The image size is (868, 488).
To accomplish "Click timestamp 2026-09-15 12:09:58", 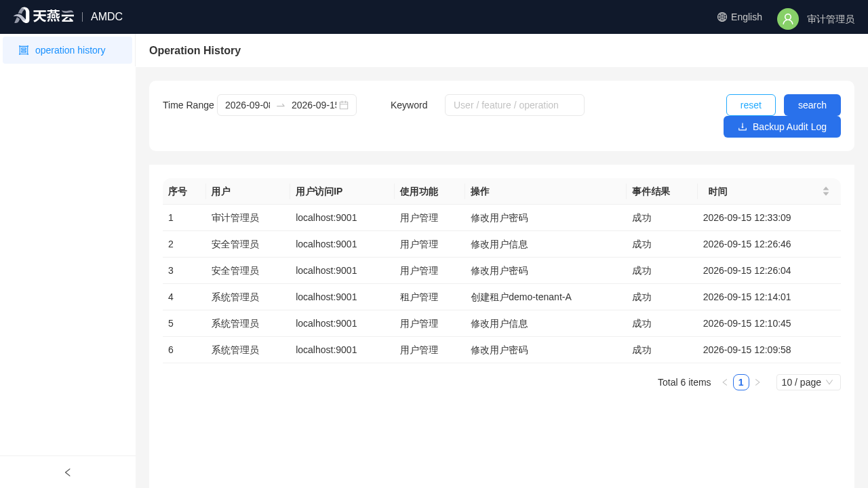I will 747,350.
